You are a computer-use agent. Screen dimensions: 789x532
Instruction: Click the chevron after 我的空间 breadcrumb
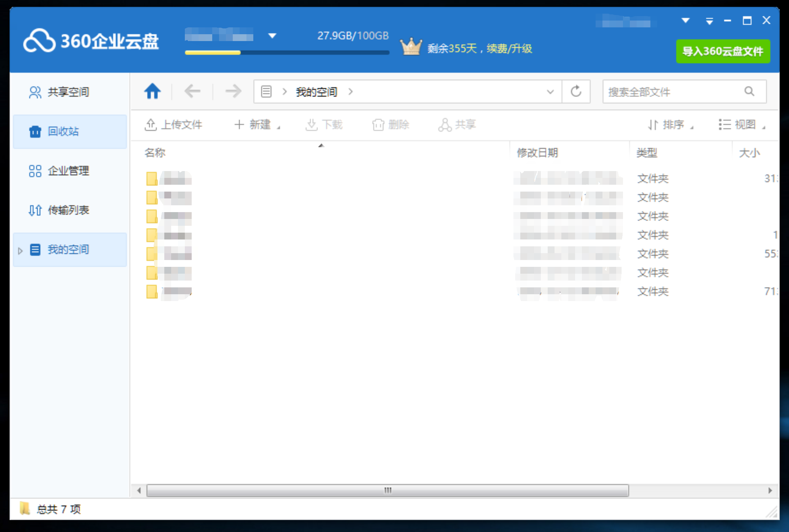coord(350,92)
